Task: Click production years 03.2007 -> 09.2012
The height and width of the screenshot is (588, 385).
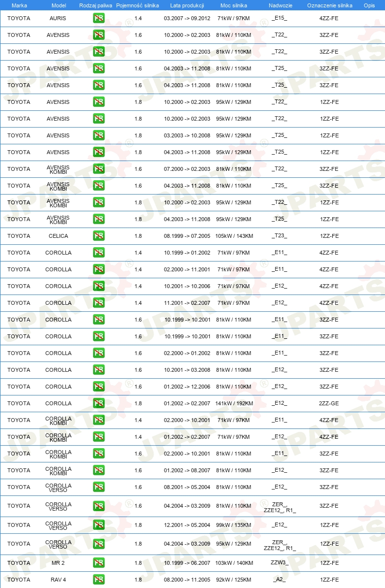Action: [187, 18]
